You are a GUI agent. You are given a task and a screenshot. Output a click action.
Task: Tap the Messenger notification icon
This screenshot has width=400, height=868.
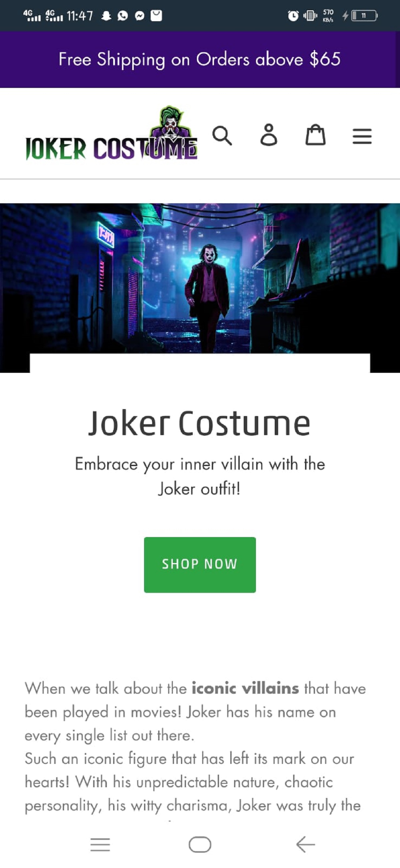139,16
